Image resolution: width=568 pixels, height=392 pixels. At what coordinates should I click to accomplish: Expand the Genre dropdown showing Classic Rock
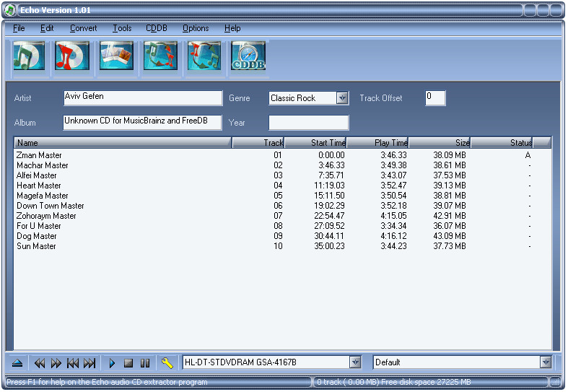pos(342,97)
